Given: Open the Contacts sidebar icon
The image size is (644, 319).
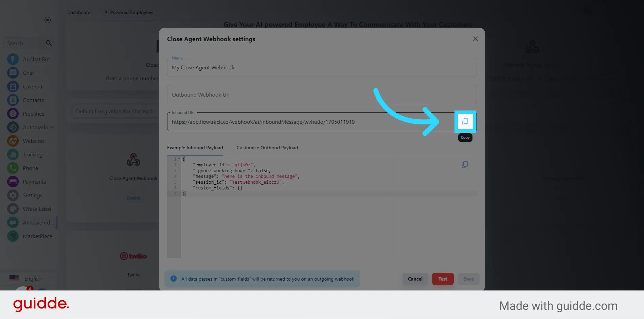Looking at the screenshot, I should coord(13,100).
